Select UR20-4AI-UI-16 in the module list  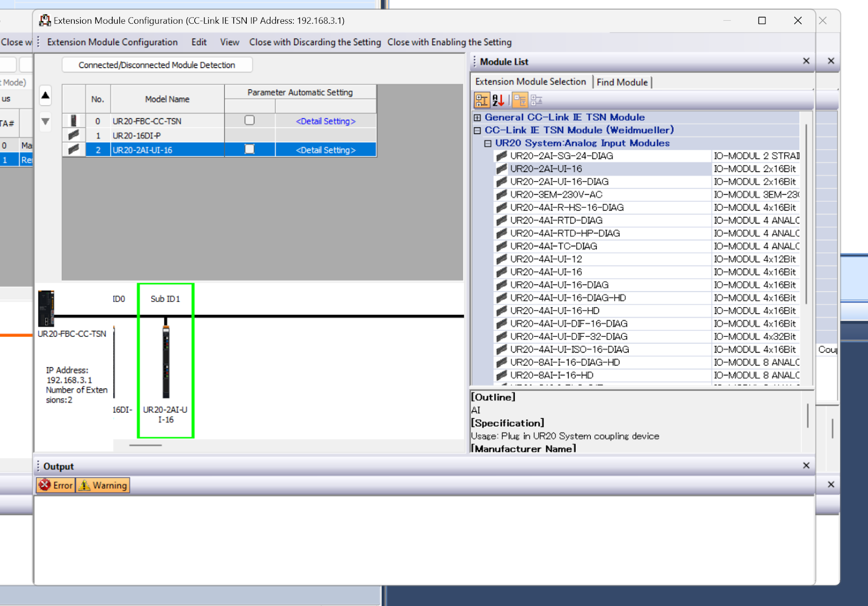(546, 272)
